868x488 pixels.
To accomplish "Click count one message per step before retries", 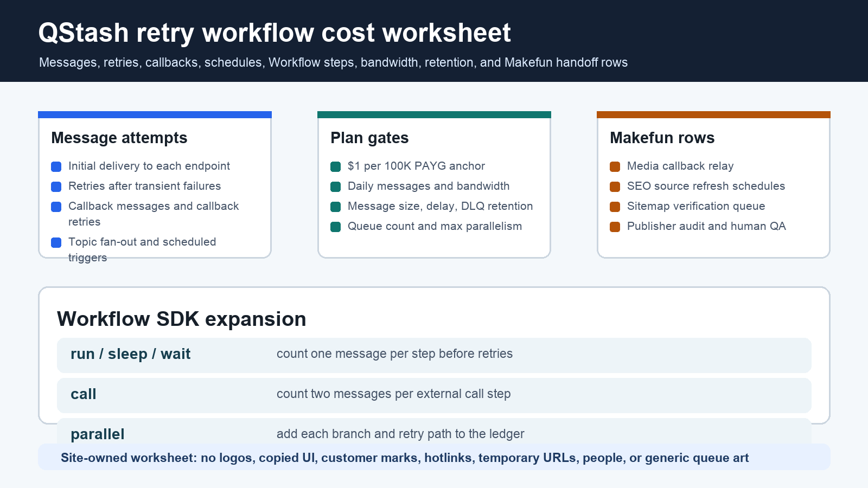I will [394, 354].
